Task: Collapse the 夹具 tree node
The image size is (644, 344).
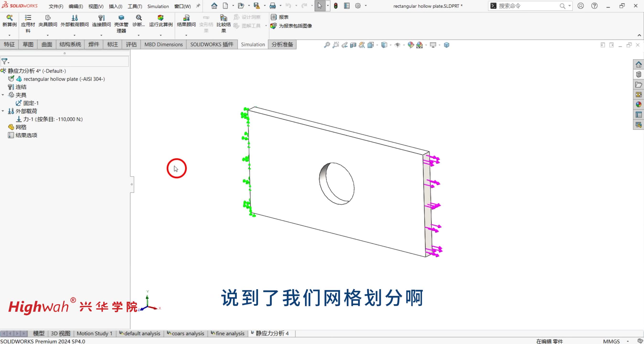Action: tap(3, 95)
